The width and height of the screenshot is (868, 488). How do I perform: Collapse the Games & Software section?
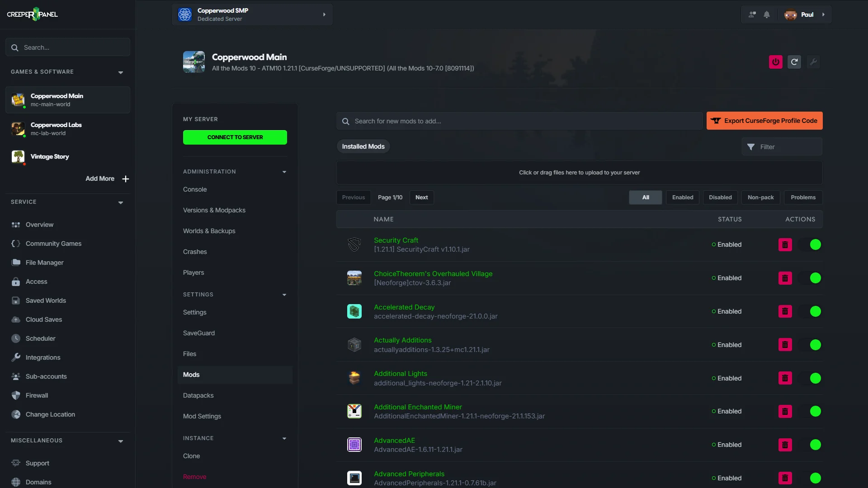pos(121,72)
